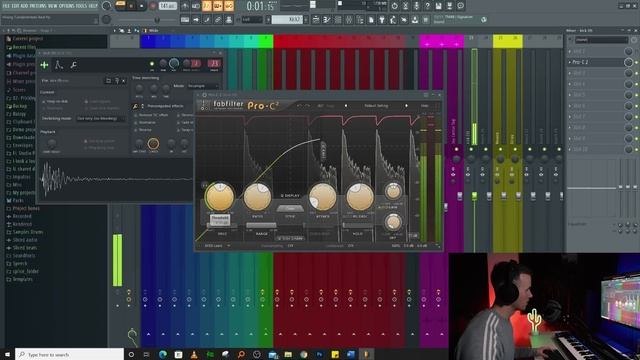
Task: Click the redo arrow in Pro-C 2
Action: [308, 106]
